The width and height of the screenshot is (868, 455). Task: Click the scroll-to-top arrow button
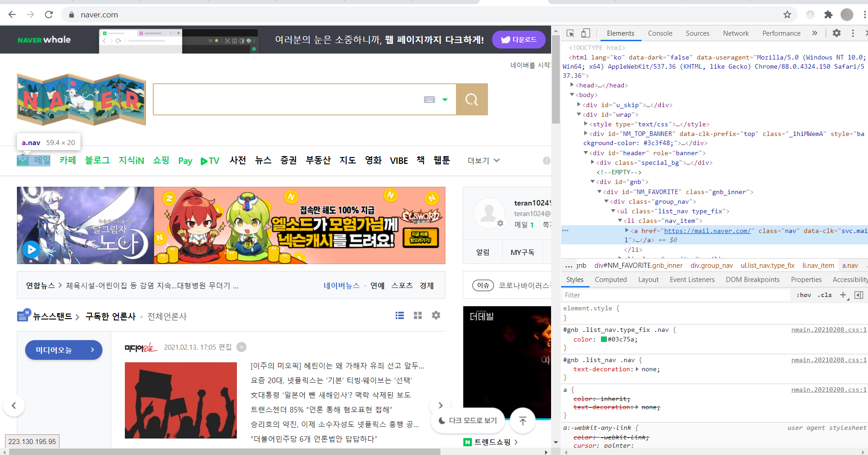(523, 420)
